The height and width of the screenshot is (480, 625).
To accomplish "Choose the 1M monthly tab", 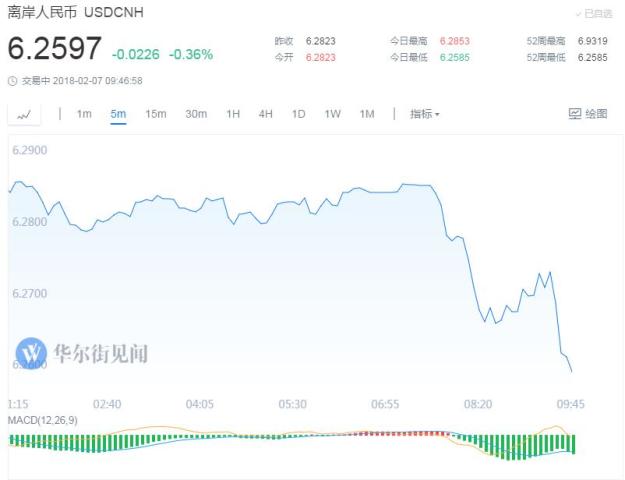I will [367, 114].
